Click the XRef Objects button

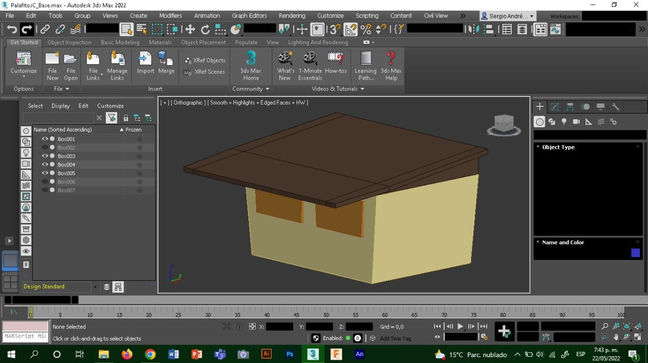tap(205, 60)
